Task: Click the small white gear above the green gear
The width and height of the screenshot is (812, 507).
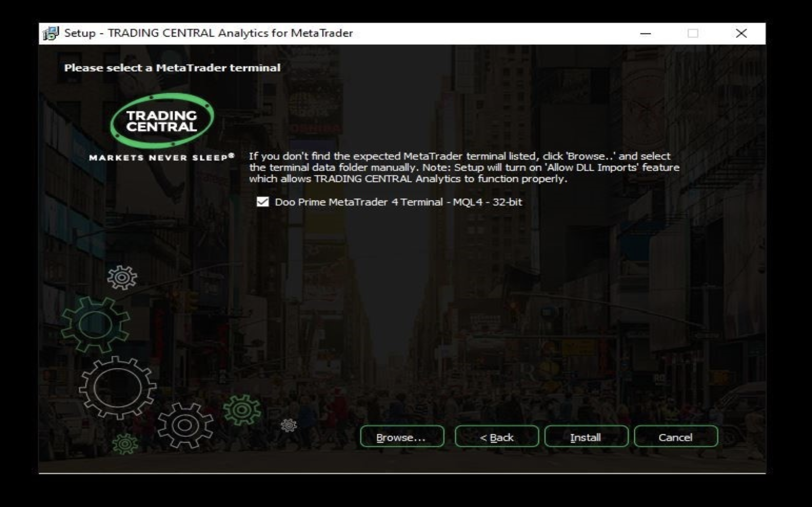Action: click(122, 278)
